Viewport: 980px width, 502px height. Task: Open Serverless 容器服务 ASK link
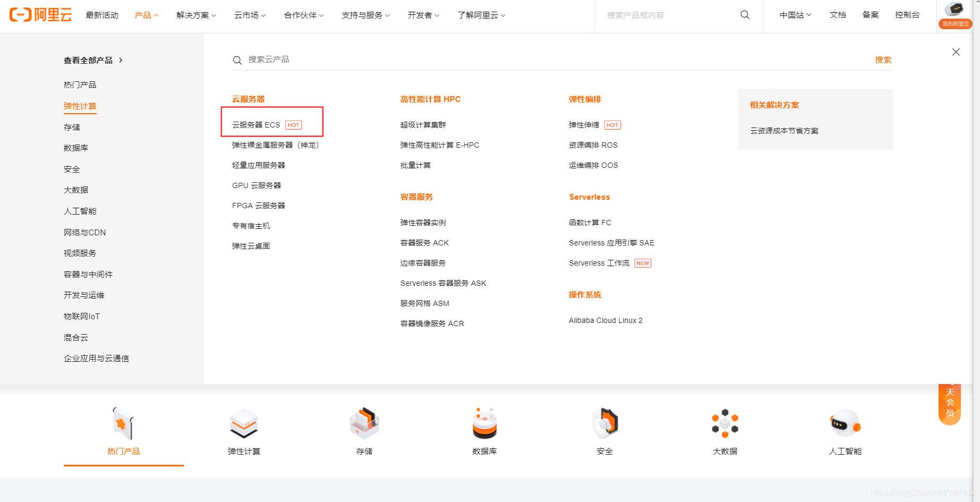pyautogui.click(x=443, y=283)
